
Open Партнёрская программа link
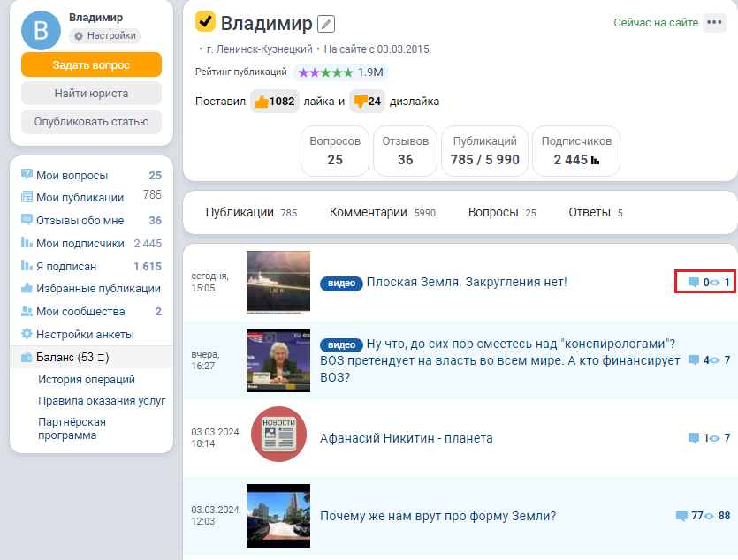[67, 428]
